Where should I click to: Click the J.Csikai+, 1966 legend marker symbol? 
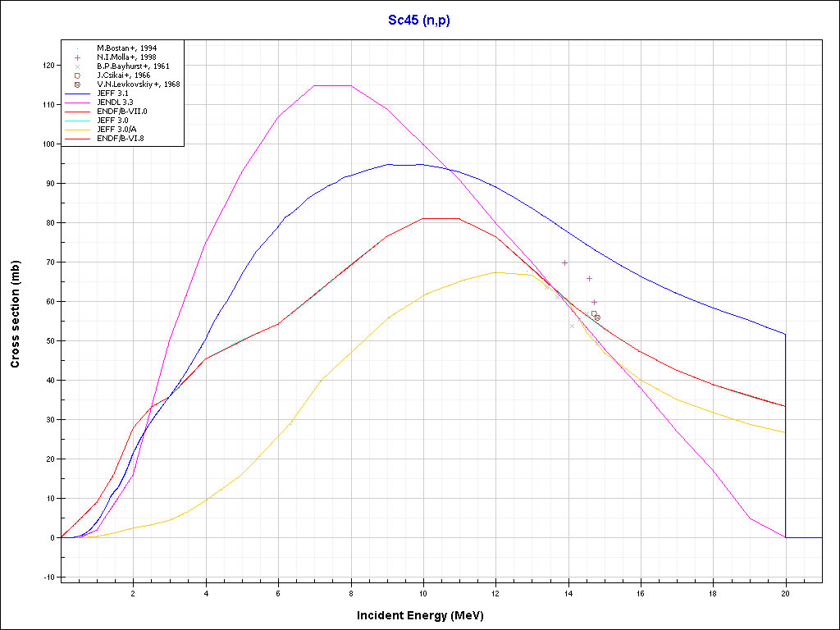click(x=77, y=75)
